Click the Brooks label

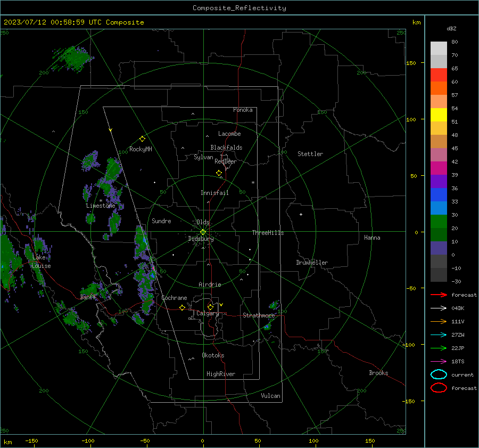coord(378,373)
